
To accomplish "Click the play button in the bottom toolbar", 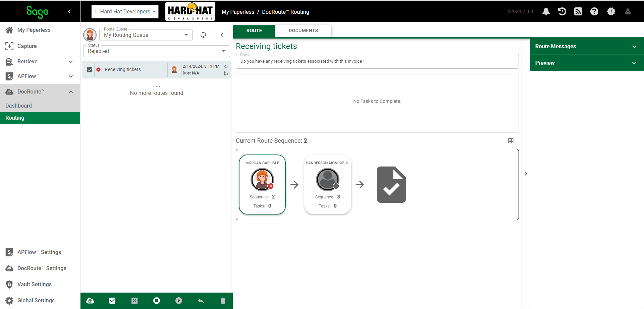I will (x=179, y=301).
